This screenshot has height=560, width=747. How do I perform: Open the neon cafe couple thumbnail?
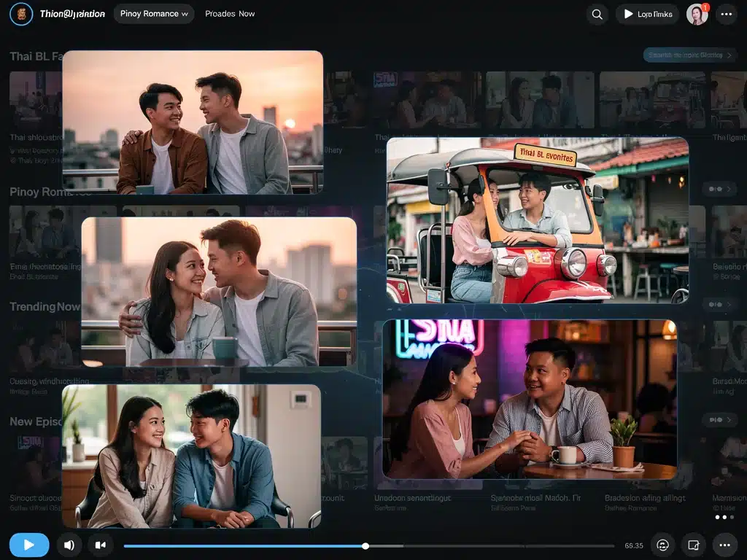530,399
